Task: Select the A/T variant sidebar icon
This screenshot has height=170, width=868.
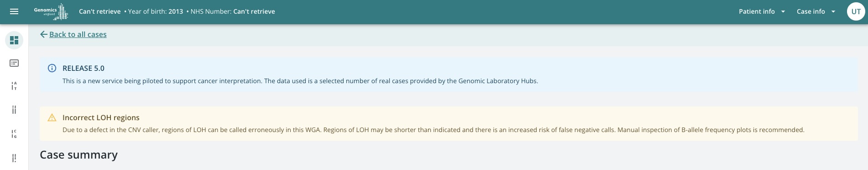Action: point(14,86)
